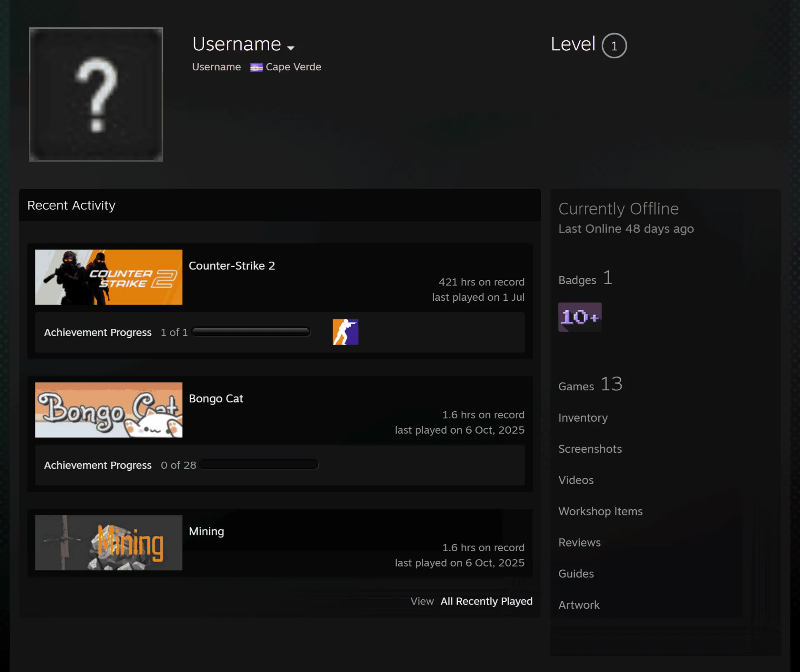Open the Mining title link
Image resolution: width=800 pixels, height=672 pixels.
(x=206, y=532)
